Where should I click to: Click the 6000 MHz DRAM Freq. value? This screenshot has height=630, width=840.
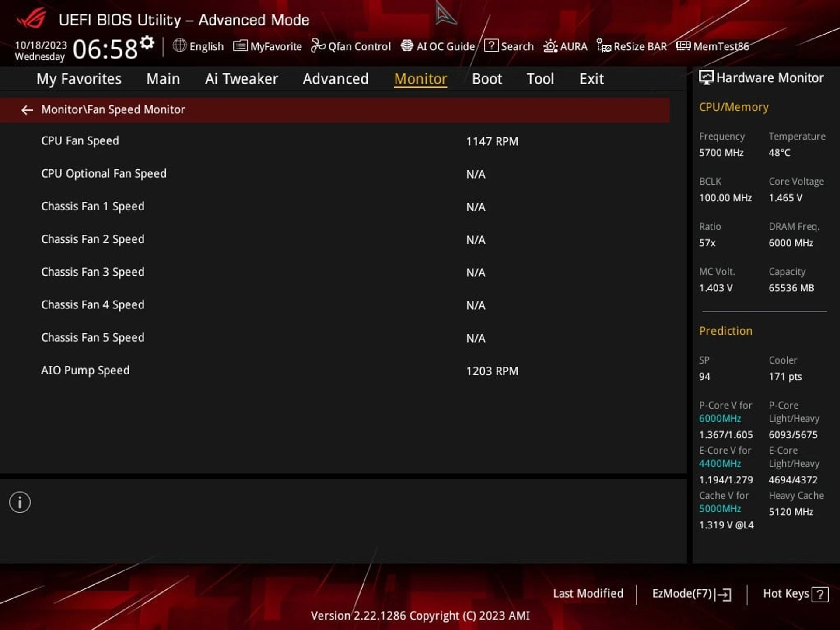pos(791,243)
